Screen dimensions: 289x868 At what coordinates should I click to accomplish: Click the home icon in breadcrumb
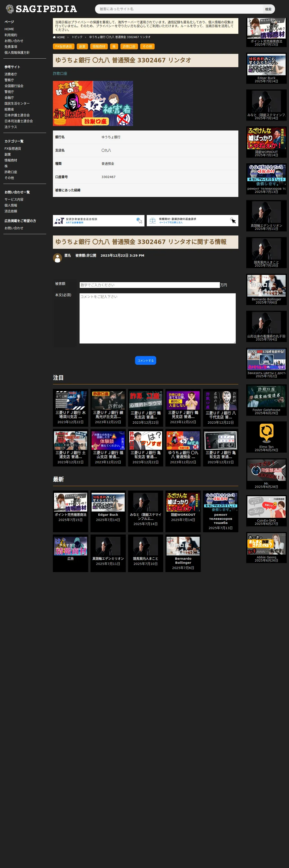pyautogui.click(x=54, y=37)
